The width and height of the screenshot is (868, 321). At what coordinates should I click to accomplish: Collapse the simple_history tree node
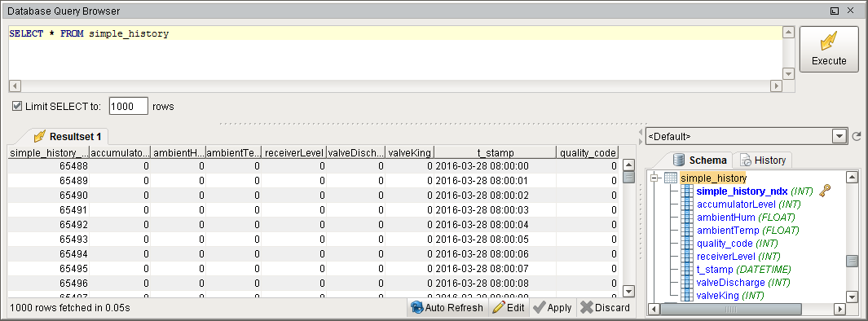click(654, 178)
